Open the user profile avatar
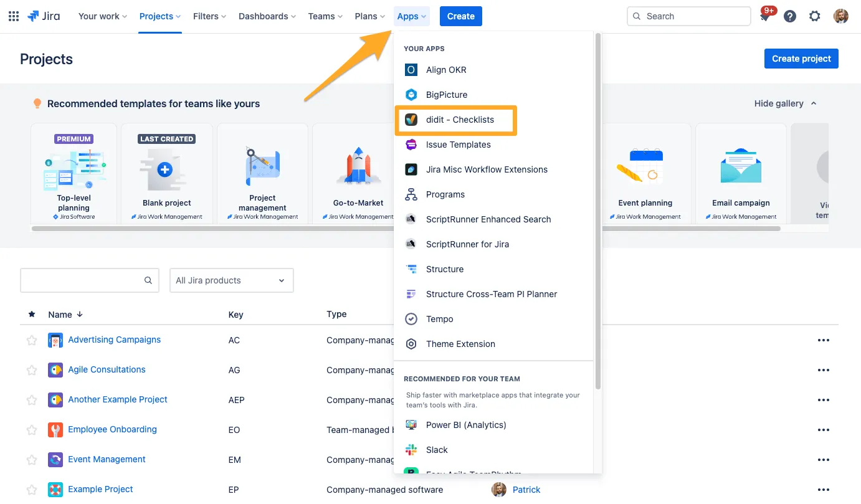This screenshot has width=861, height=504. coord(841,16)
